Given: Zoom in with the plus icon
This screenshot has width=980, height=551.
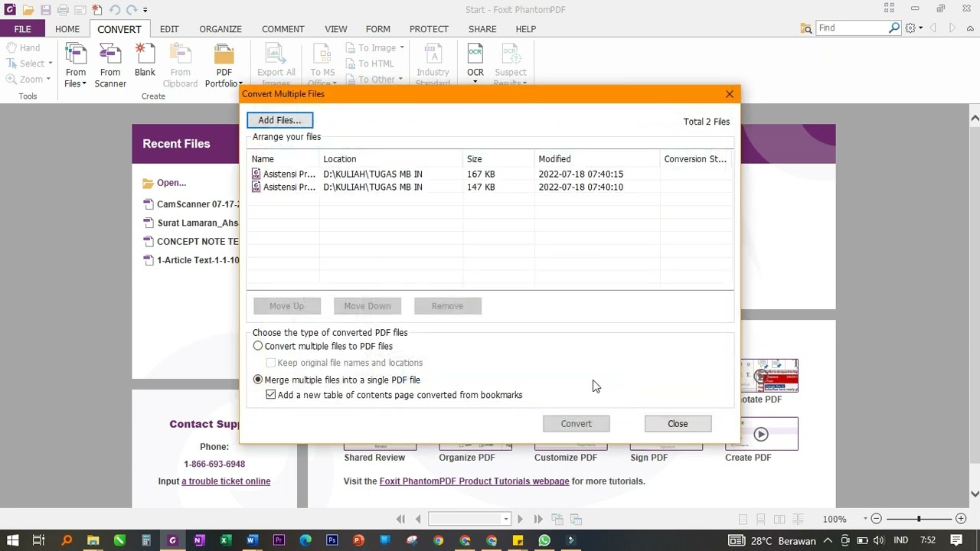Looking at the screenshot, I should 961,519.
